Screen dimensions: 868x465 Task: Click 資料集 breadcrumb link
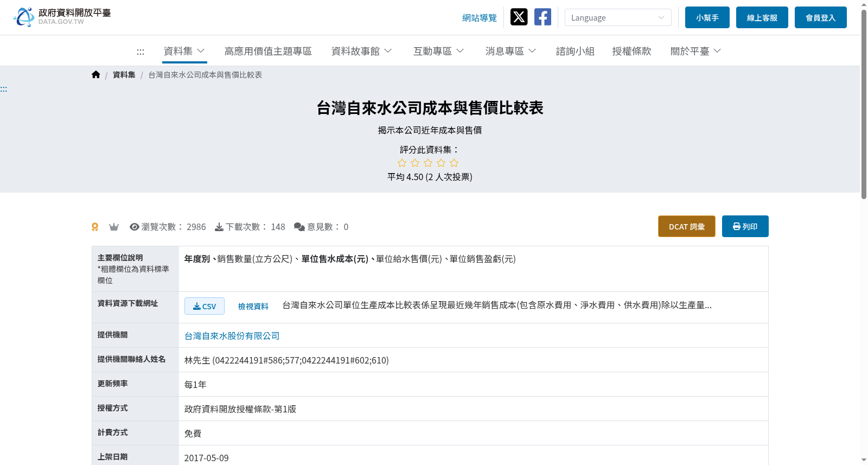[x=124, y=75]
